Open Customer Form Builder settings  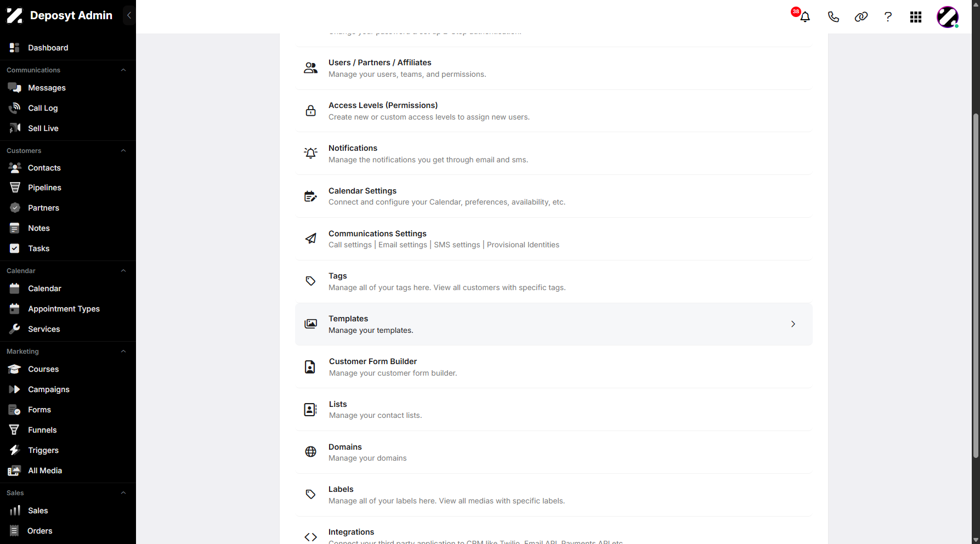coord(554,367)
